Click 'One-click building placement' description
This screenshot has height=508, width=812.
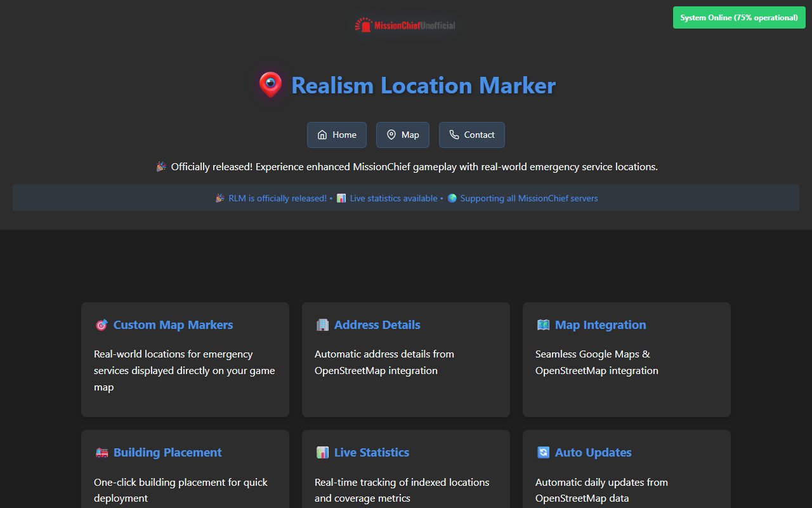click(x=181, y=490)
